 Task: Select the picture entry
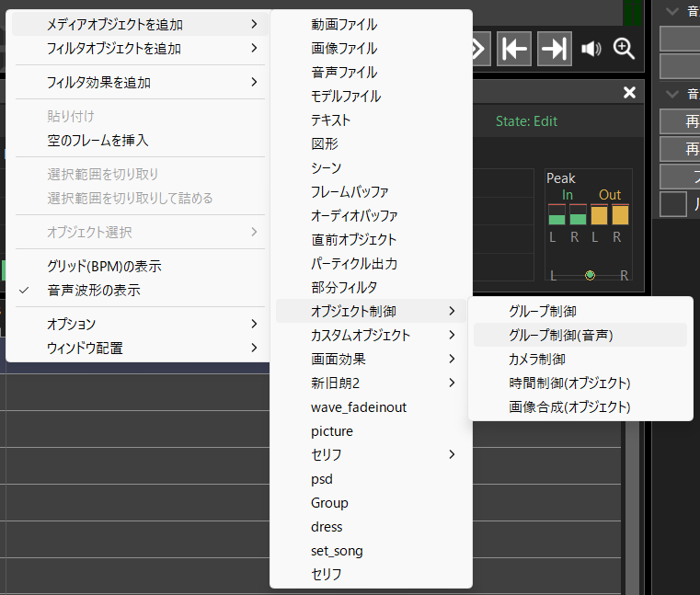tap(371, 431)
